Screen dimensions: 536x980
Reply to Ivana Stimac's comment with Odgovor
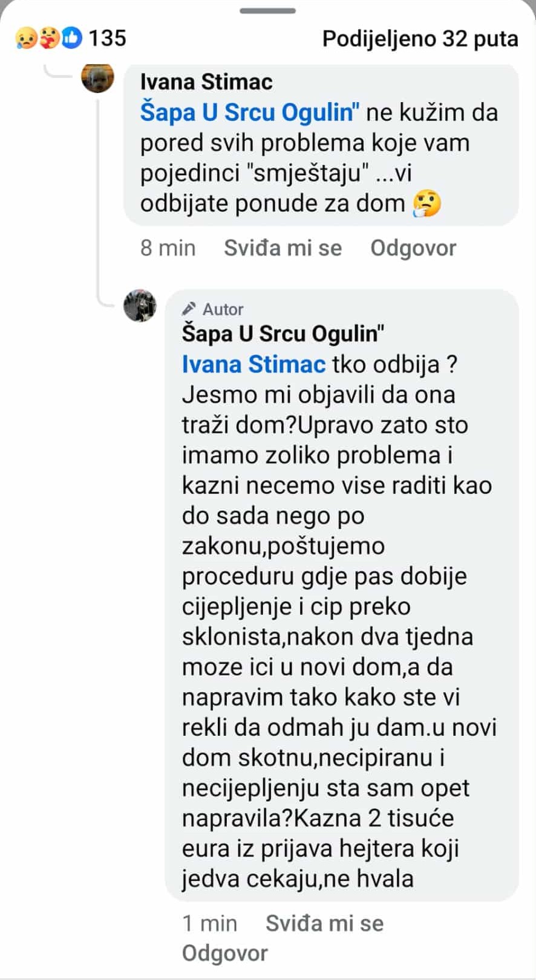(x=413, y=248)
